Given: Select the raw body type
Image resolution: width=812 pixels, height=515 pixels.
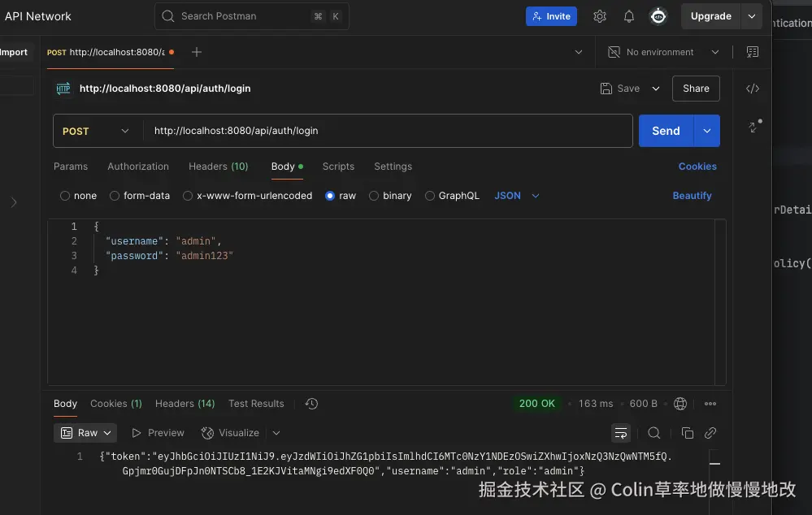Looking at the screenshot, I should point(330,196).
